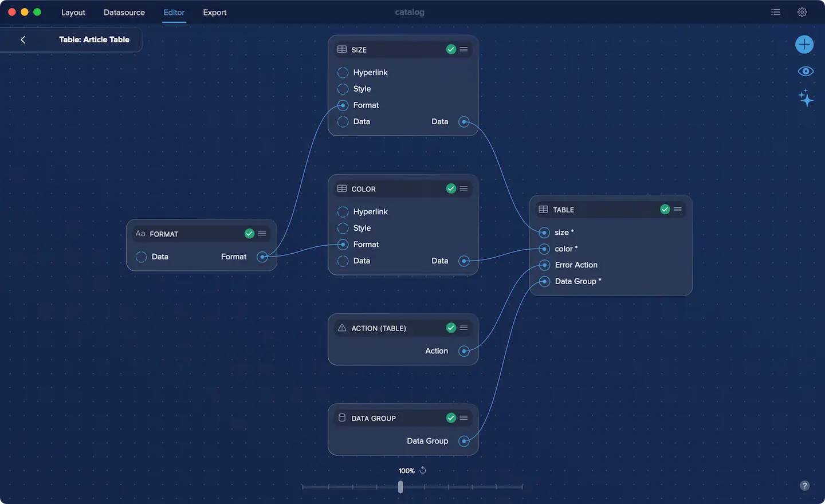Open the DATA GROUP node hamburger menu
This screenshot has width=825, height=504.
(464, 418)
